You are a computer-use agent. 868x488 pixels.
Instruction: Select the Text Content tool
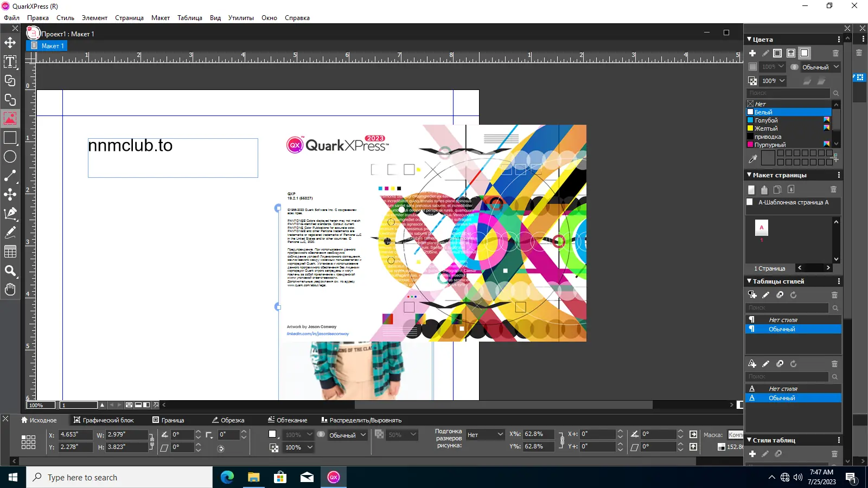point(10,62)
